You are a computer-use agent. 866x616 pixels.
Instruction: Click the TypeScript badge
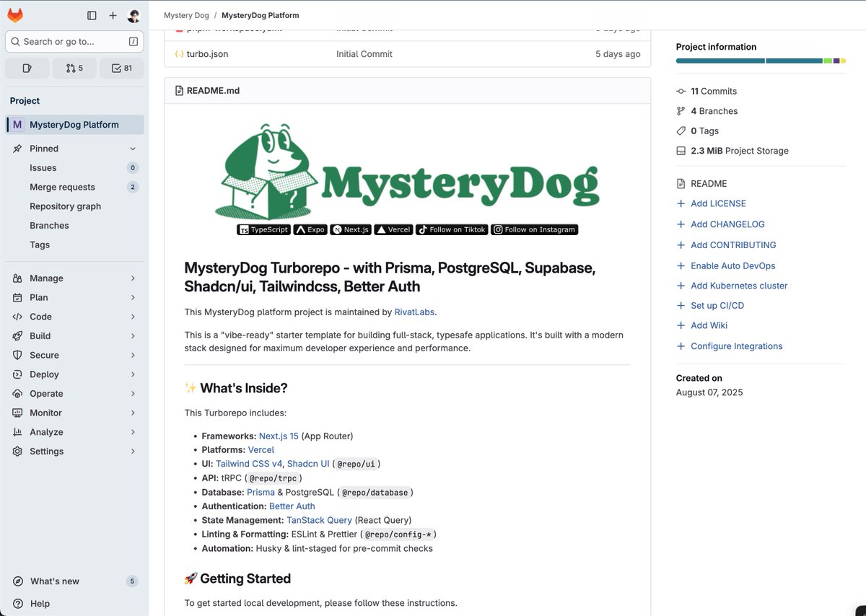tap(263, 229)
